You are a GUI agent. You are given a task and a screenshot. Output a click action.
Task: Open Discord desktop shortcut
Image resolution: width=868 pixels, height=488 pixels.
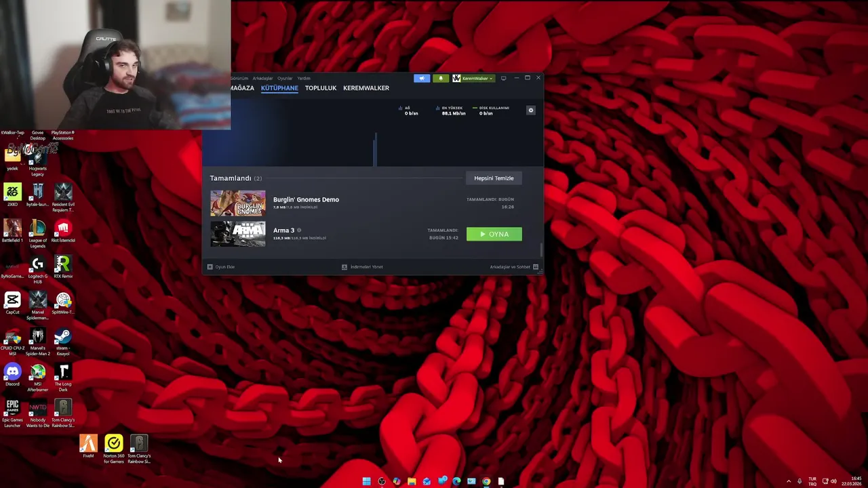pos(12,375)
